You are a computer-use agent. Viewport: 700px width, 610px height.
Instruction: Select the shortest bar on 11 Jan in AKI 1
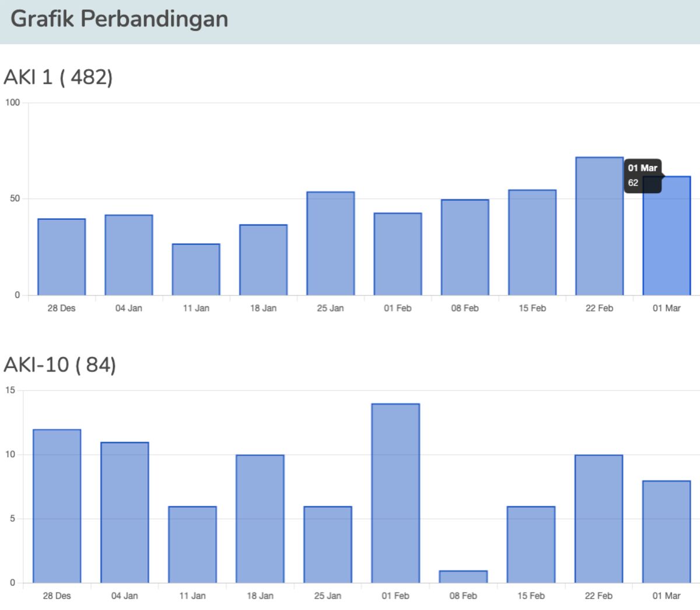[197, 268]
